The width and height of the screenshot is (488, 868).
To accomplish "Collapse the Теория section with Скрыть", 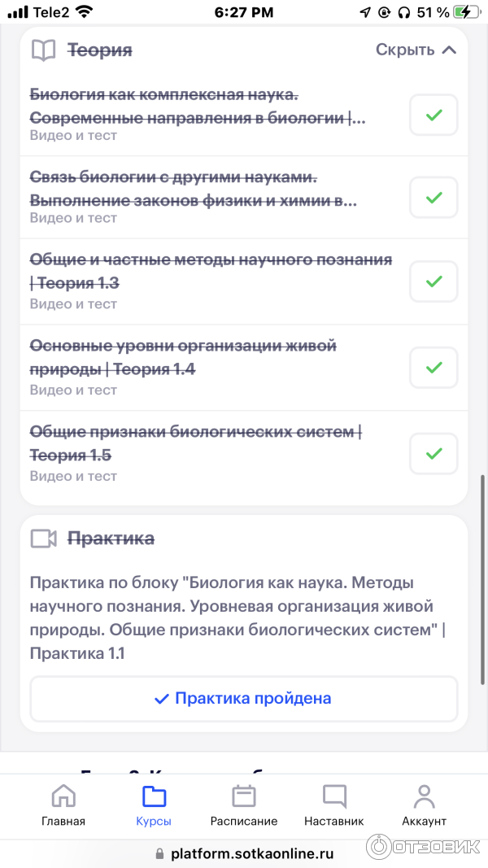I will click(416, 50).
